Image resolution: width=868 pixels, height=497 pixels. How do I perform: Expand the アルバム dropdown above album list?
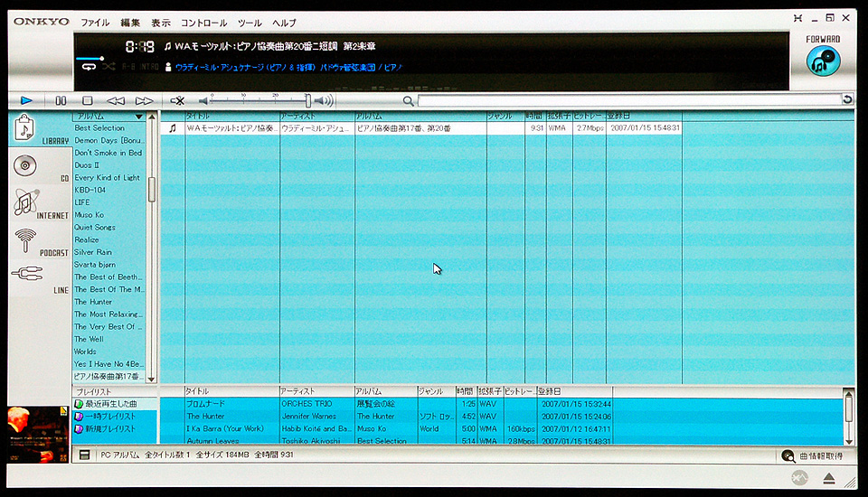coord(139,117)
